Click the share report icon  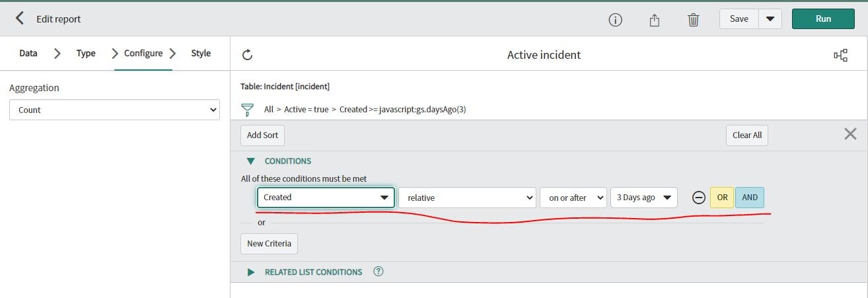(x=654, y=20)
